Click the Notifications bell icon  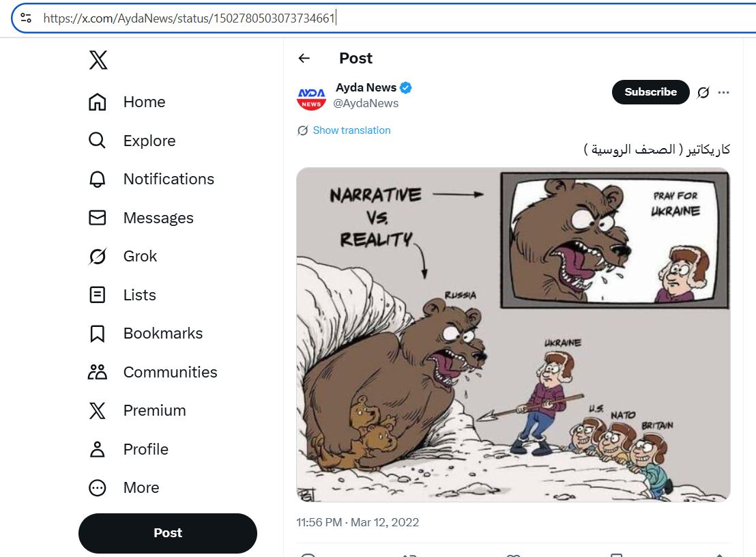(98, 180)
